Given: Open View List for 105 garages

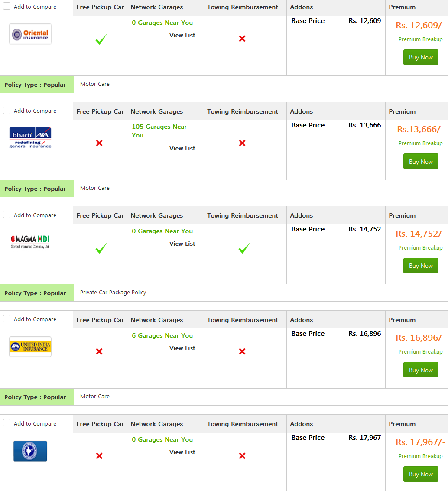Looking at the screenshot, I should coord(182,148).
